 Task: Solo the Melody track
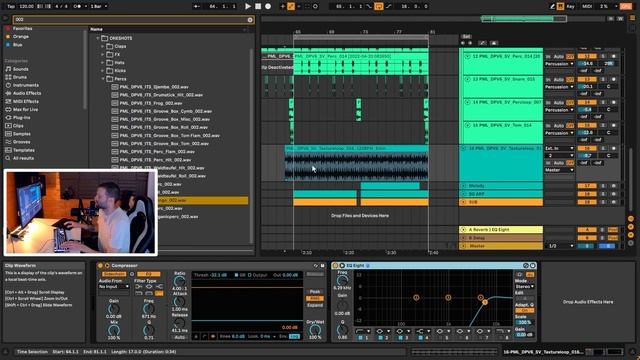(603, 186)
